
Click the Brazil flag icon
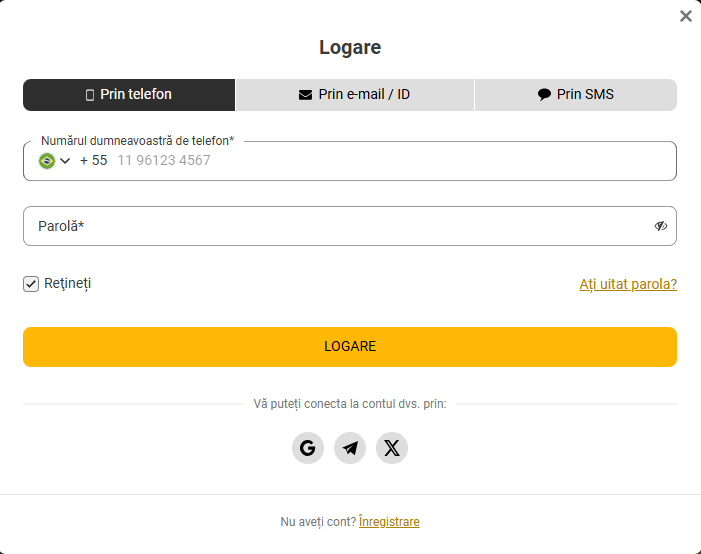tap(46, 161)
